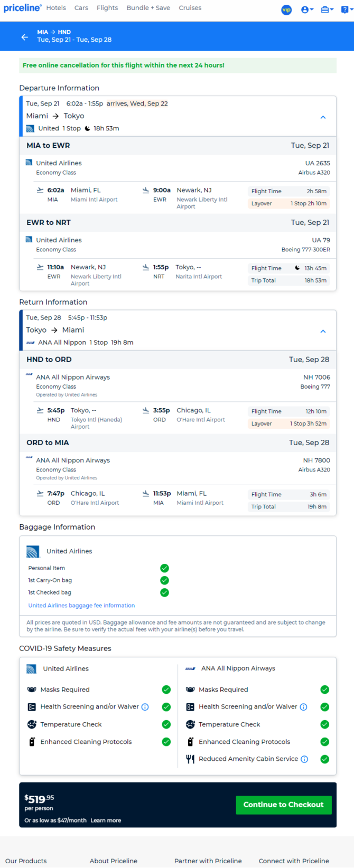This screenshot has width=354, height=868.
Task: Click ANA Masks Required checkmark
Action: click(325, 690)
